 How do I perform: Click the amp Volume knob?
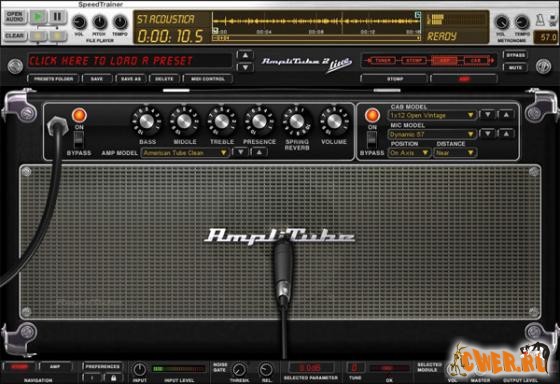[x=334, y=121]
